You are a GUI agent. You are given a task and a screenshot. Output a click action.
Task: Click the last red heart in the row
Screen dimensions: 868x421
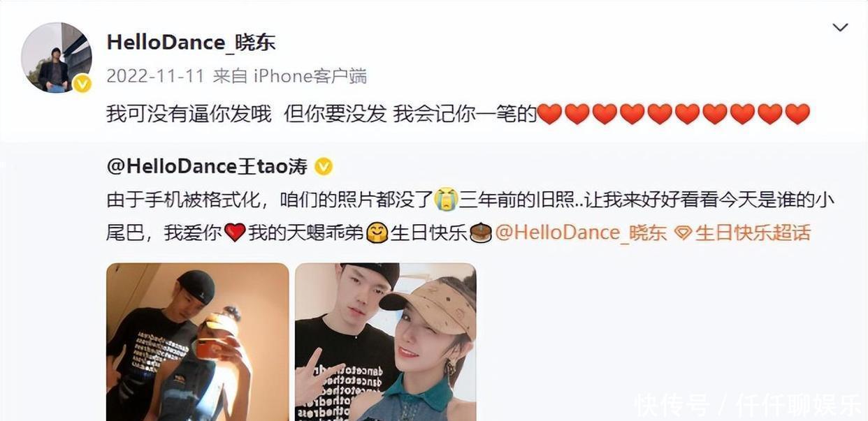[x=797, y=114]
